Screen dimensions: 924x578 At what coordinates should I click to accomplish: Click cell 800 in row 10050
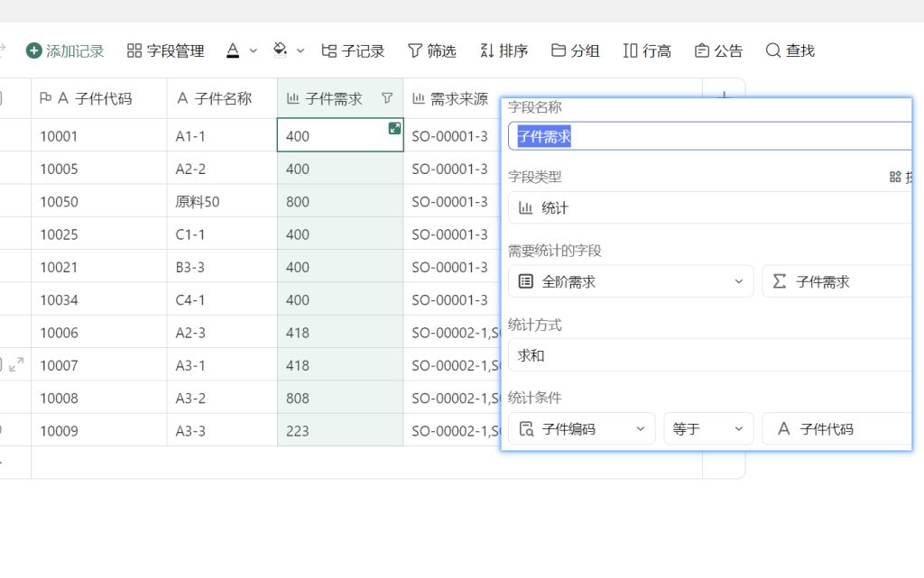[340, 202]
